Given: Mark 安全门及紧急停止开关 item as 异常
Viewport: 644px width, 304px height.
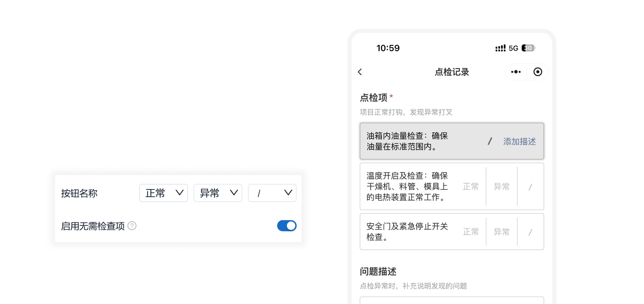Looking at the screenshot, I should [502, 232].
